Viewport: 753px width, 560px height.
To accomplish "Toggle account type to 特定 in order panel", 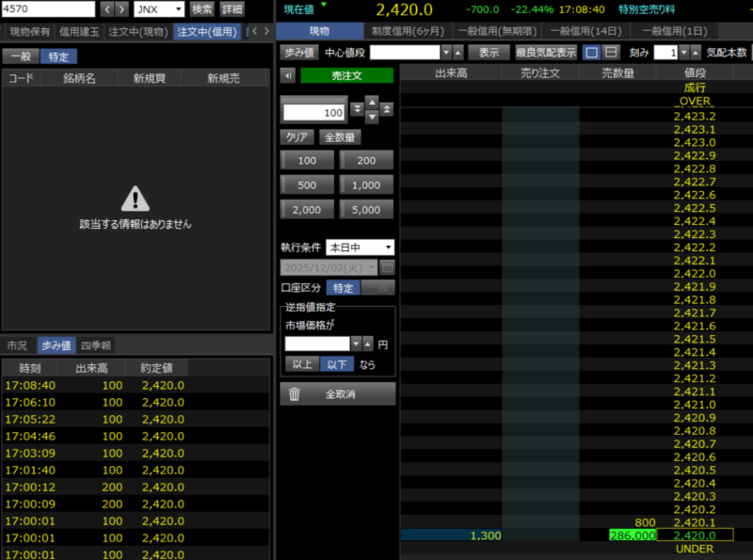I will (343, 288).
